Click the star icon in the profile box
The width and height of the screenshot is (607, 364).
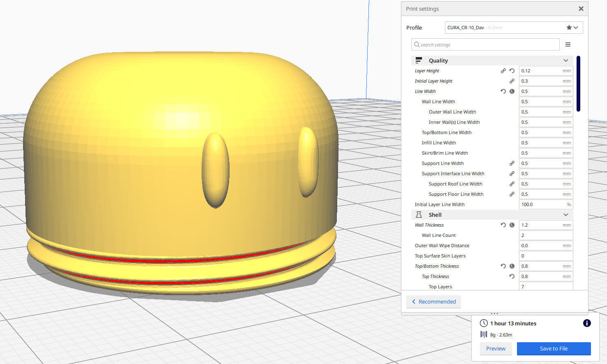tap(569, 28)
